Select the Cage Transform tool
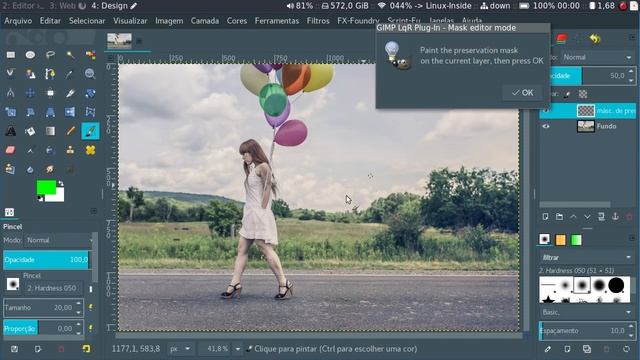Image resolution: width=640 pixels, height=360 pixels. click(90, 112)
